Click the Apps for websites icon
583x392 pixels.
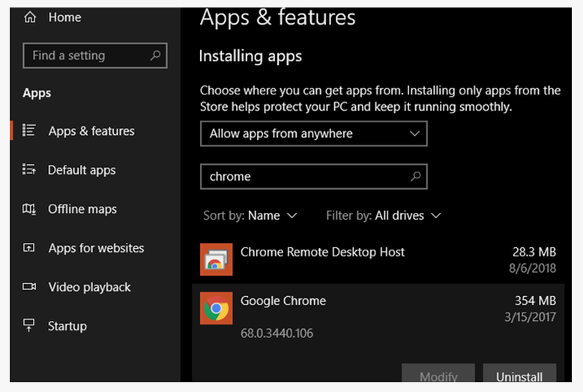(29, 247)
